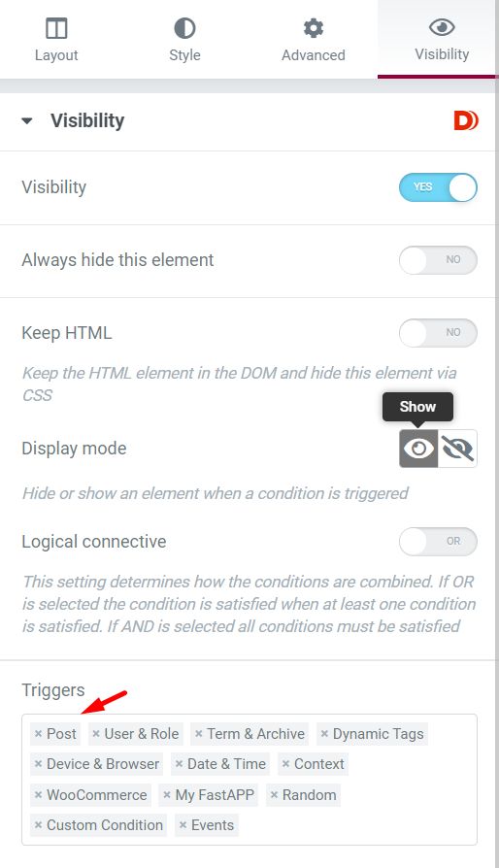
Task: Remove the WooCommerce trigger with x
Action: 38,795
